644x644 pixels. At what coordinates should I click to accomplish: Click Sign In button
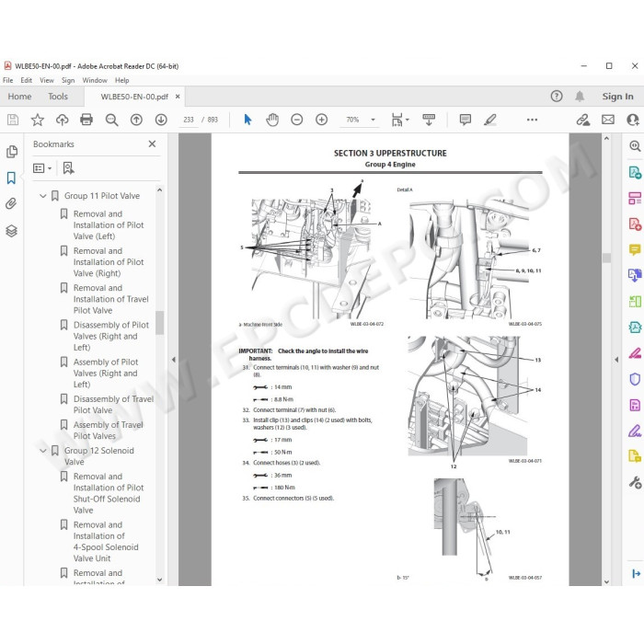[617, 96]
